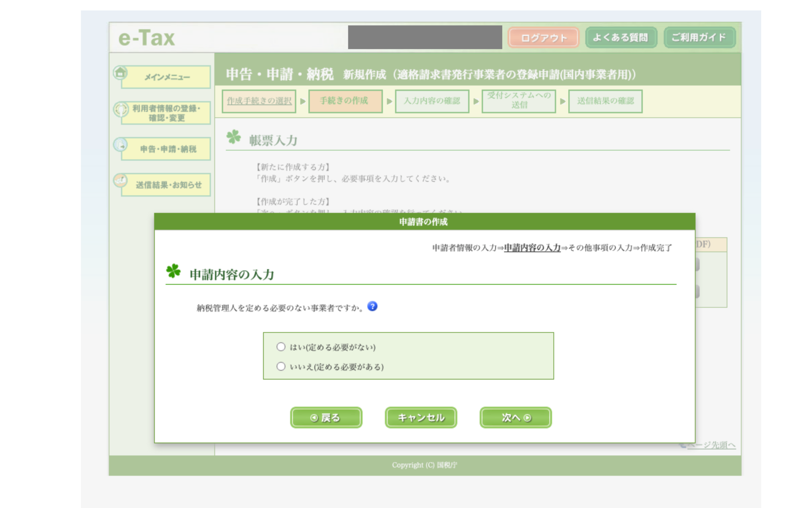
Task: Click the blue help question mark icon
Action: [372, 306]
